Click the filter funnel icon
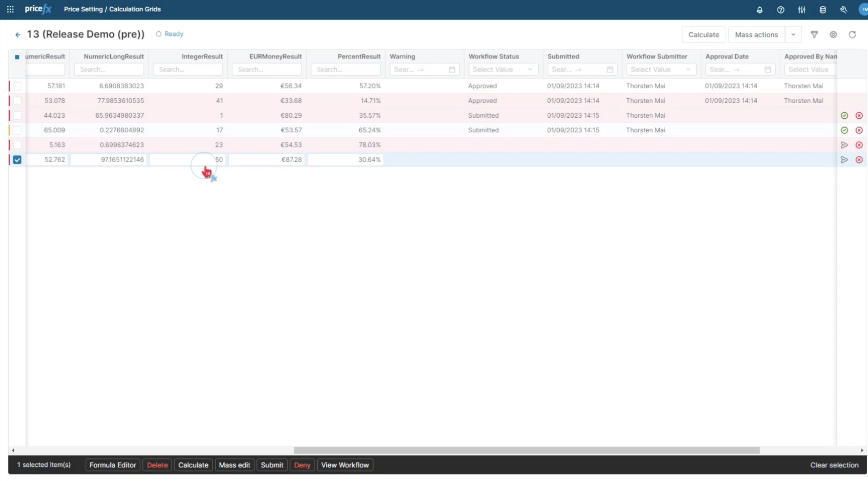The width and height of the screenshot is (868, 481). (x=814, y=34)
